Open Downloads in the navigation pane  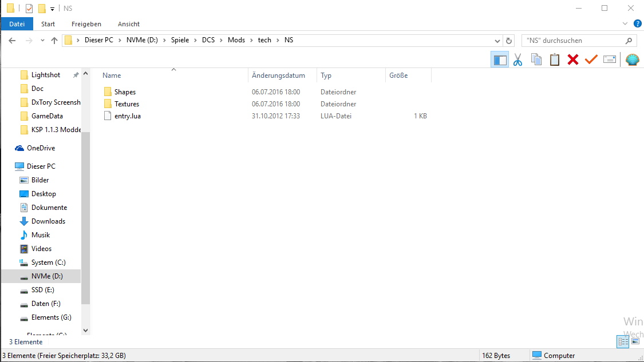48,221
